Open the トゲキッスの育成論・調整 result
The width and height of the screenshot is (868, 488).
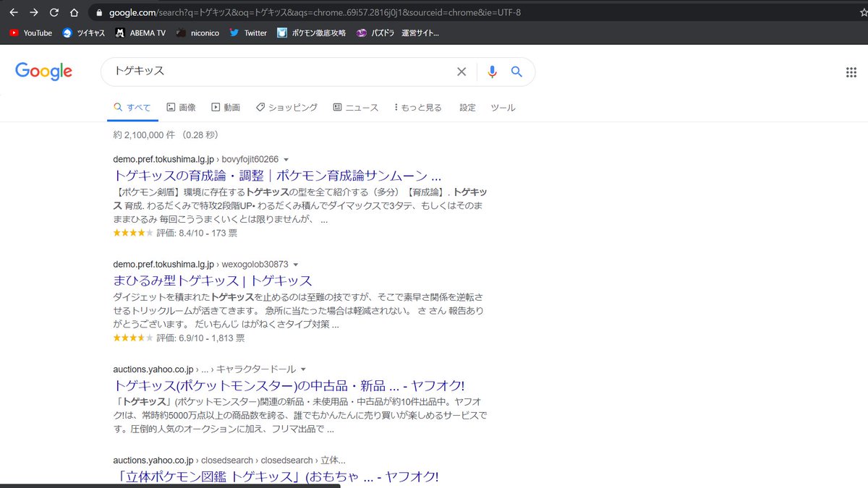pos(278,176)
